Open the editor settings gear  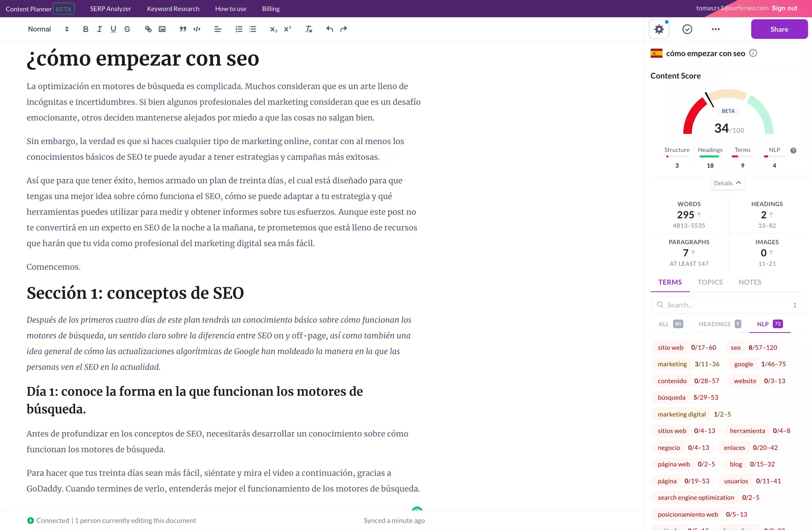pos(658,29)
